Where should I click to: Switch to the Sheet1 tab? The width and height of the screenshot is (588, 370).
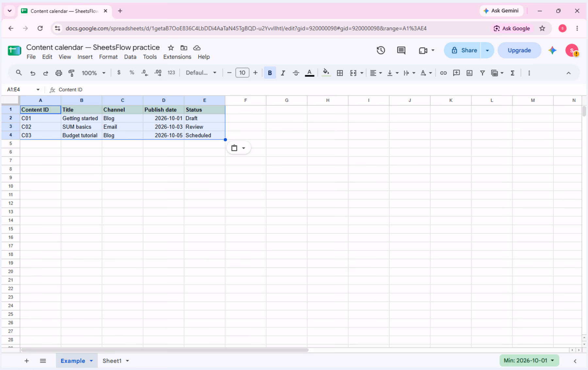coord(112,361)
